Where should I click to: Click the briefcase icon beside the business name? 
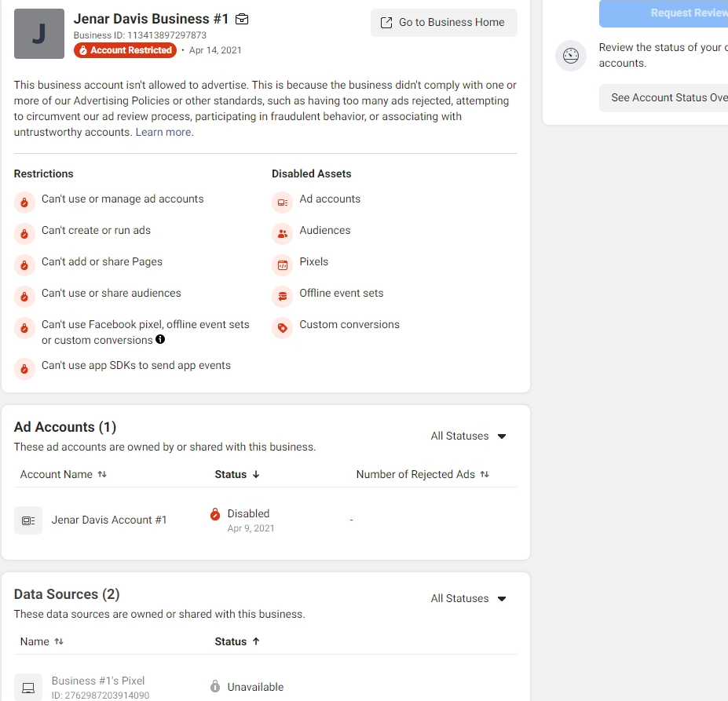tap(242, 19)
